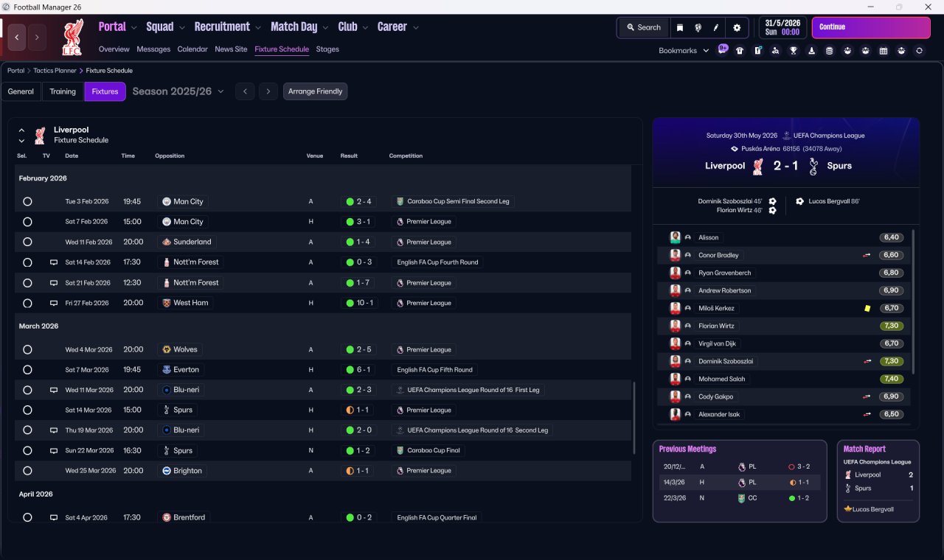Click the 10 - 1 West Ham result

click(x=359, y=303)
